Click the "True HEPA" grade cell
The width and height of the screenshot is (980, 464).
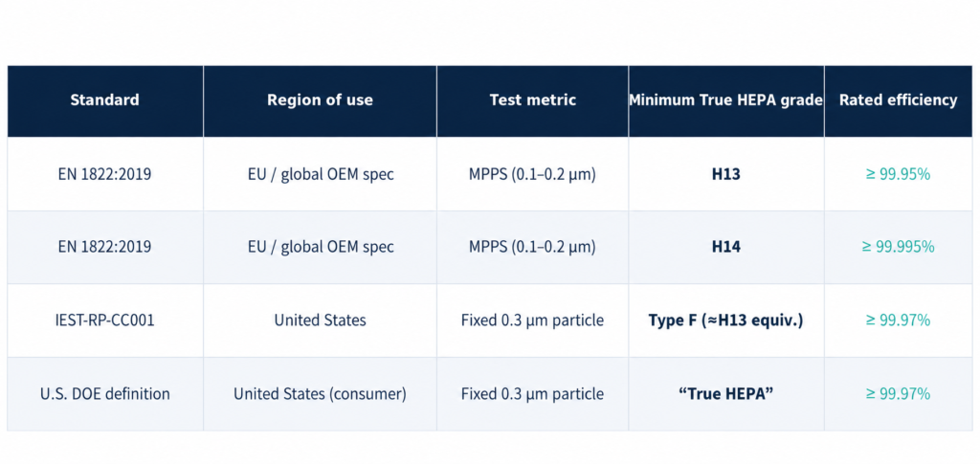[725, 394]
